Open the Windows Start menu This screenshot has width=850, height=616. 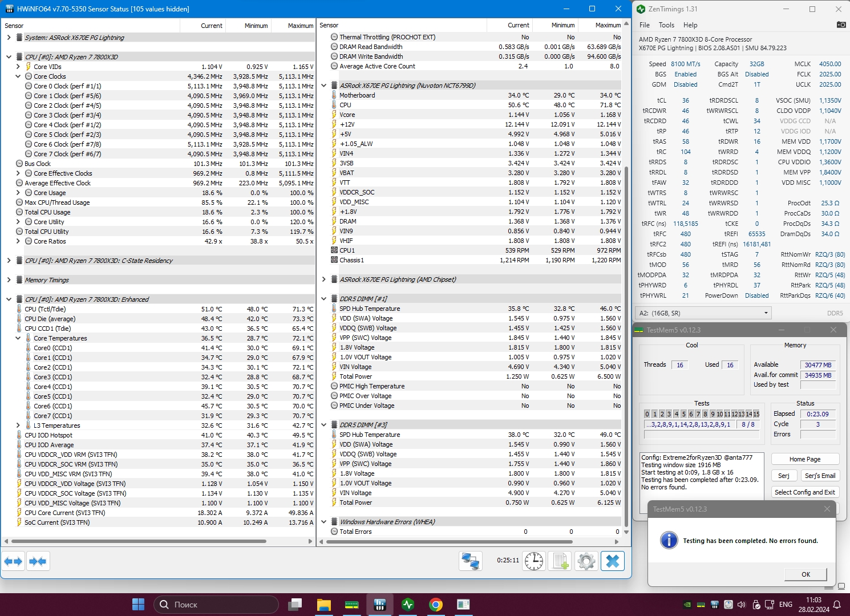pyautogui.click(x=138, y=604)
